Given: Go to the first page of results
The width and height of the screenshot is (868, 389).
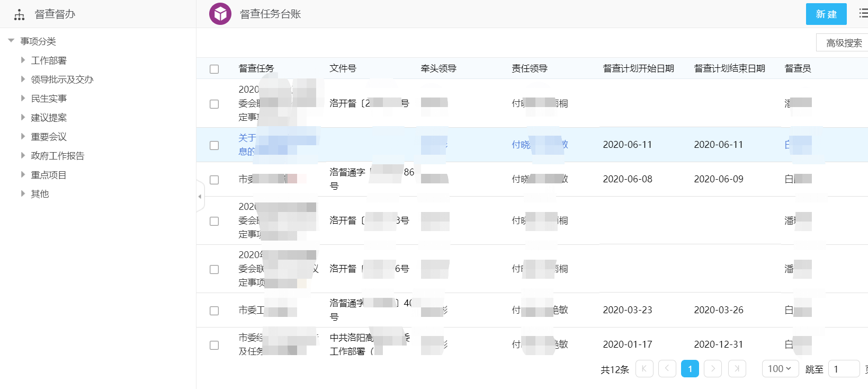Looking at the screenshot, I should point(644,368).
